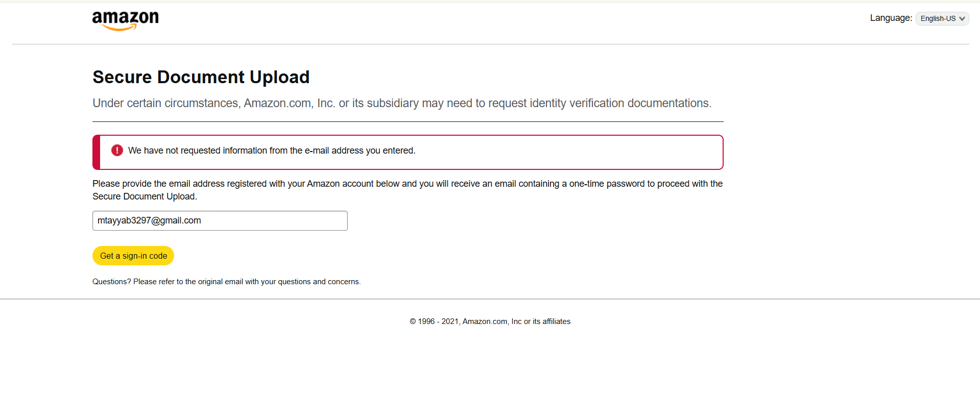Focus the email address input field
This screenshot has height=399, width=980.
(220, 220)
